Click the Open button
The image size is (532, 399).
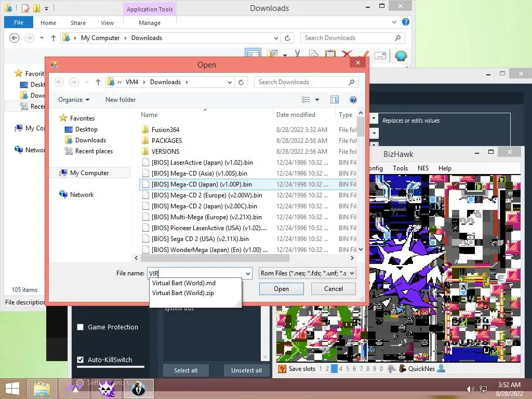[281, 289]
